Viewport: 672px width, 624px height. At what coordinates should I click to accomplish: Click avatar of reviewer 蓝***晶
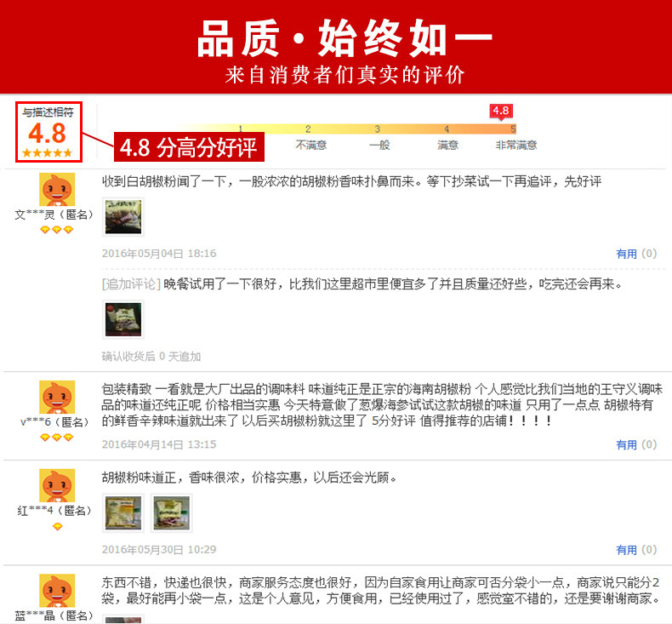click(x=57, y=590)
